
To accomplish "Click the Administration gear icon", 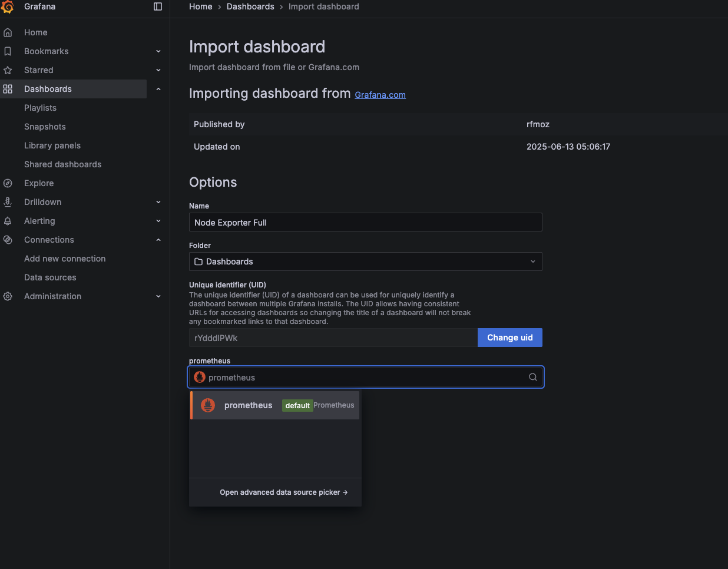I will point(8,296).
